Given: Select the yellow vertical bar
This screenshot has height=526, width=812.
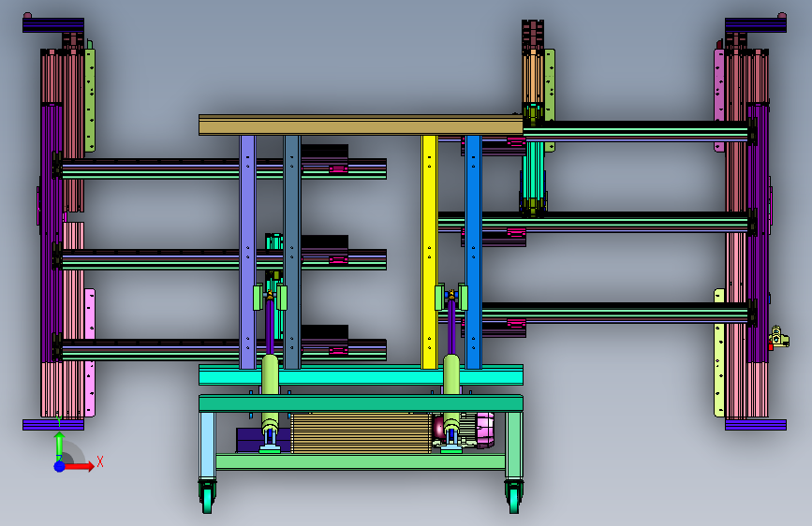Looking at the screenshot, I should coord(429,252).
